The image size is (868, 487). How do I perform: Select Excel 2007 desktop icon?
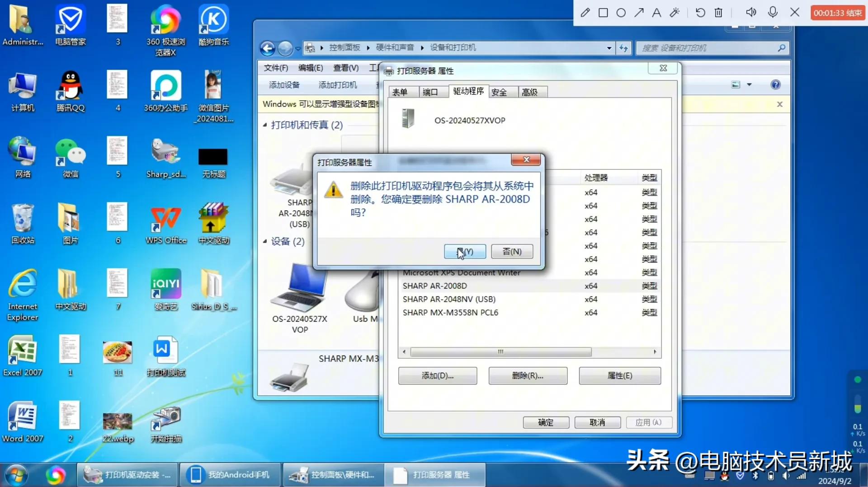pyautogui.click(x=23, y=356)
